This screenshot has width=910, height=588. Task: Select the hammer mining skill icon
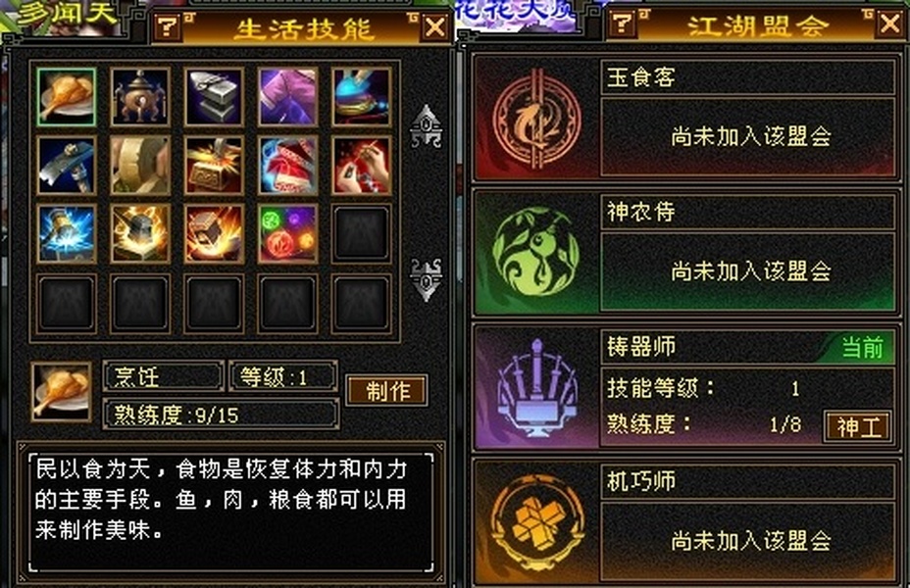coord(66,166)
